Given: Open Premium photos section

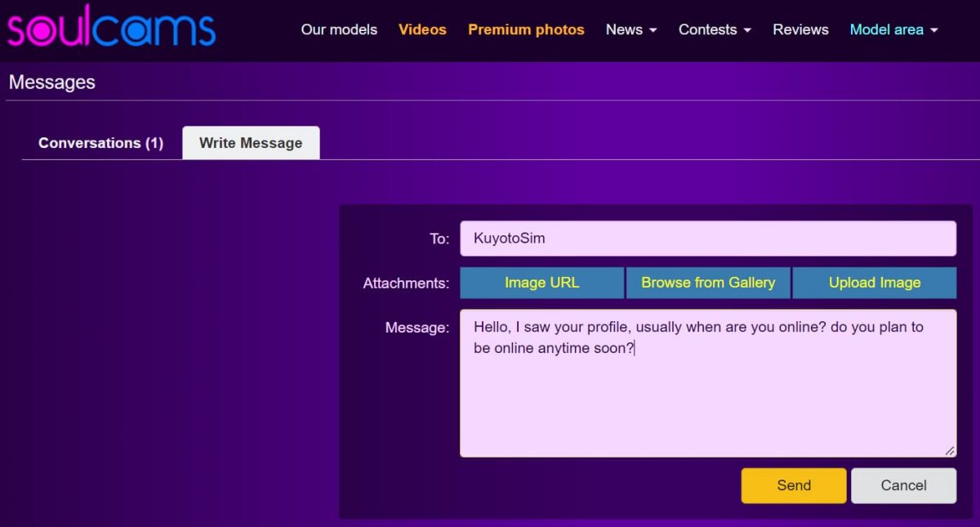Looking at the screenshot, I should click(526, 29).
